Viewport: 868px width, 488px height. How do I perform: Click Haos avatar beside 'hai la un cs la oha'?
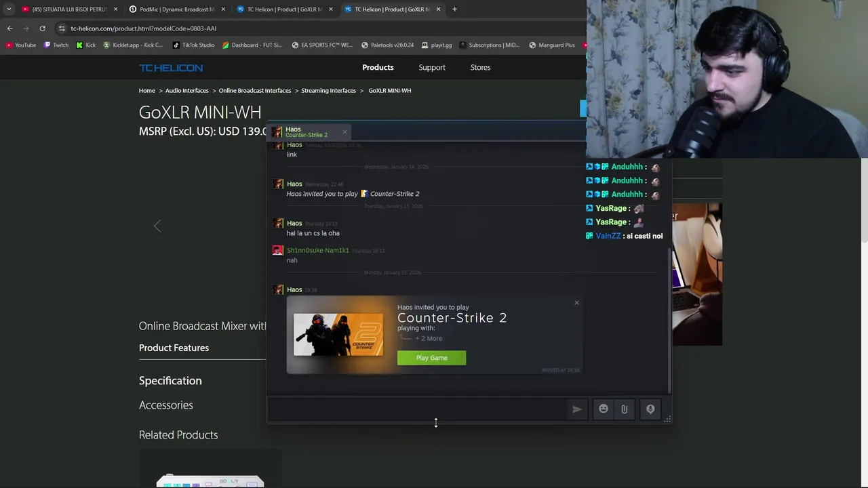(x=277, y=223)
